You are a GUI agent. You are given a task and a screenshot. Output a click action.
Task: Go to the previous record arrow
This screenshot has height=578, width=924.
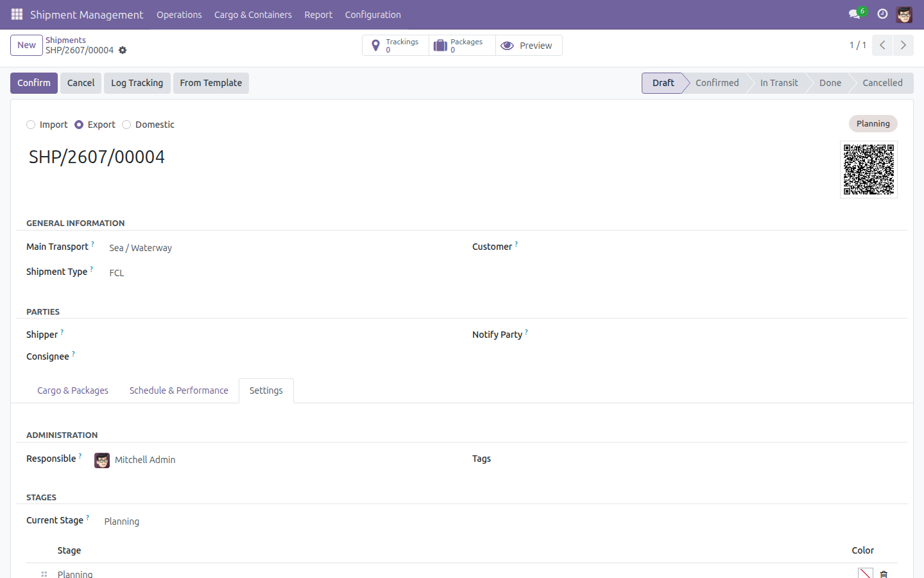click(883, 45)
